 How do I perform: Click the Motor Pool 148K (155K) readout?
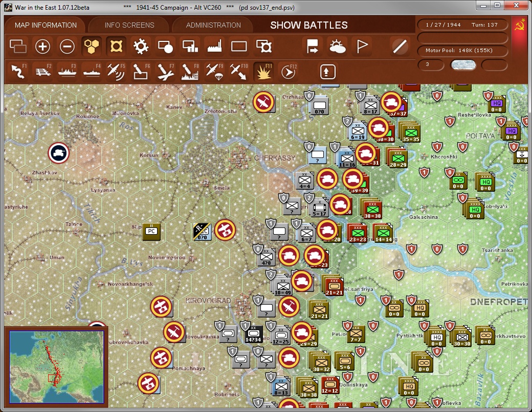(x=462, y=50)
